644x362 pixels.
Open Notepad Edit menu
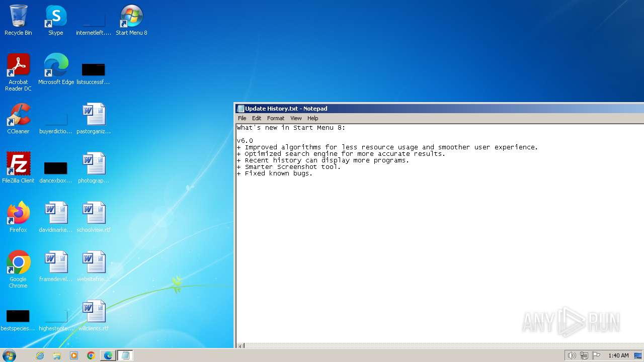257,118
